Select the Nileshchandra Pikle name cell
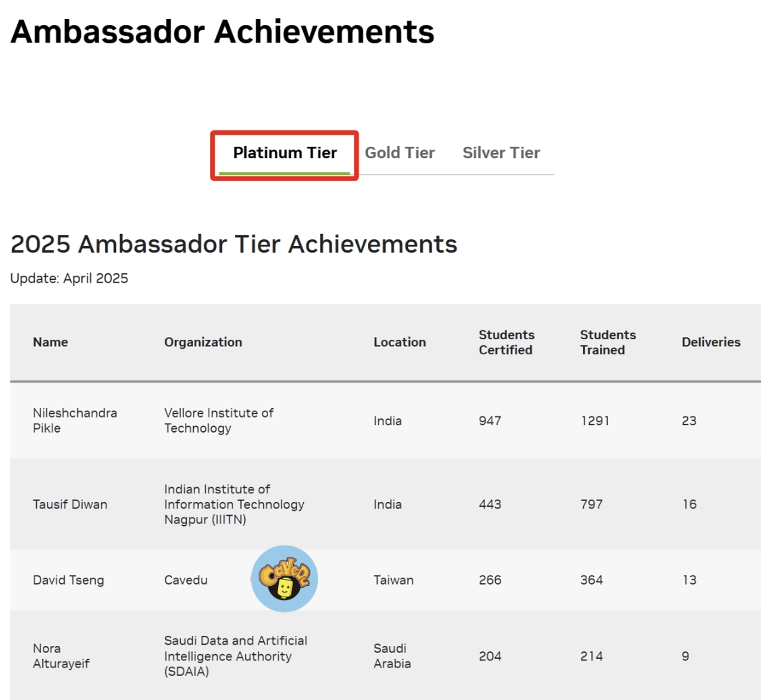Screen dimensions: 761x700 click(75, 421)
